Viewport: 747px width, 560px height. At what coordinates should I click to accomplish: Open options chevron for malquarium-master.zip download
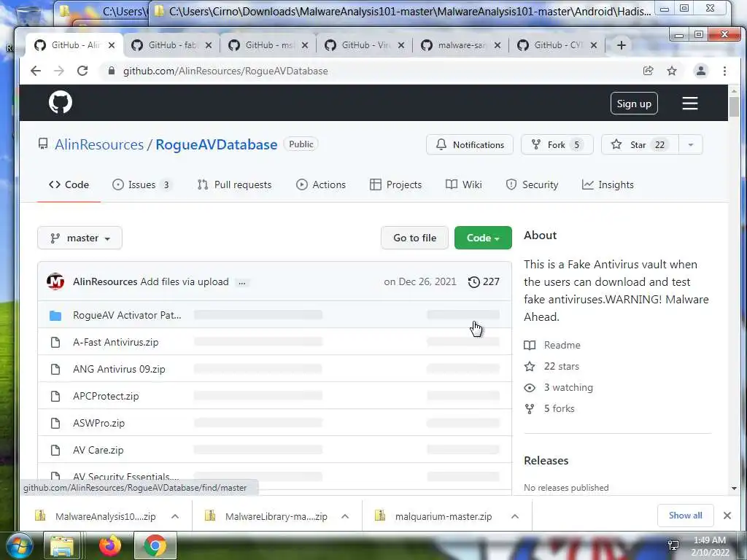point(514,516)
